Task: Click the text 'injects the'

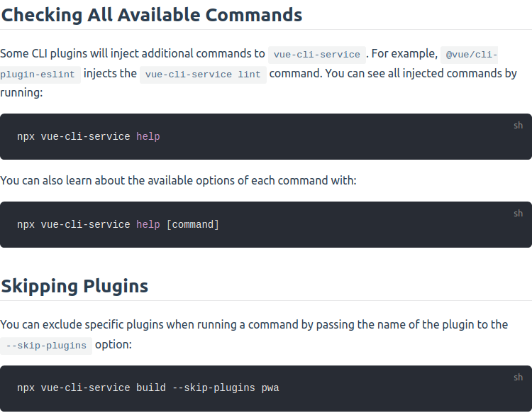Action: [x=110, y=73]
